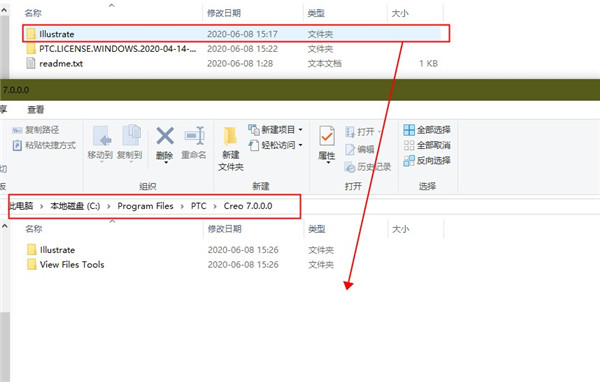Click date 2020-06-08 1:28 of readme.txt
The height and width of the screenshot is (382, 600).
tap(240, 64)
